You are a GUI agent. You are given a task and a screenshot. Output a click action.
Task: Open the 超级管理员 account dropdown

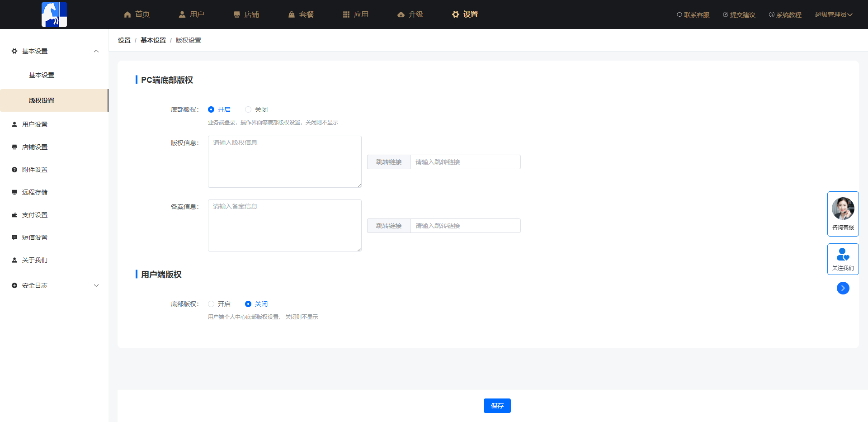pyautogui.click(x=834, y=14)
